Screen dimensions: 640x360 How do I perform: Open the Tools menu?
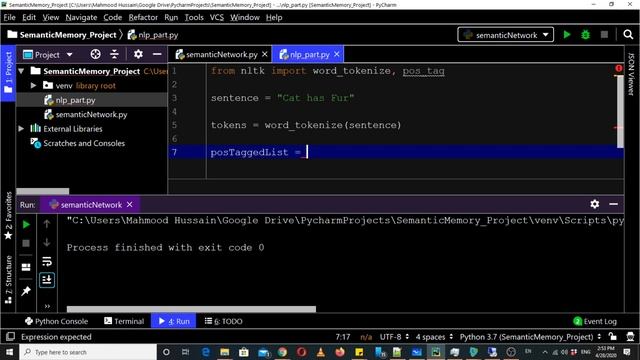point(194,17)
